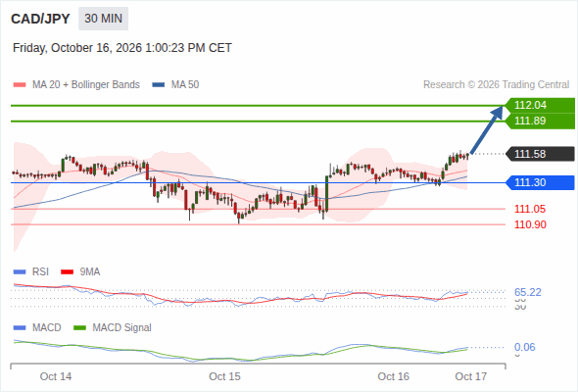Click the Oct 16 time axis label
Image resolution: width=578 pixels, height=392 pixels.
tap(393, 376)
